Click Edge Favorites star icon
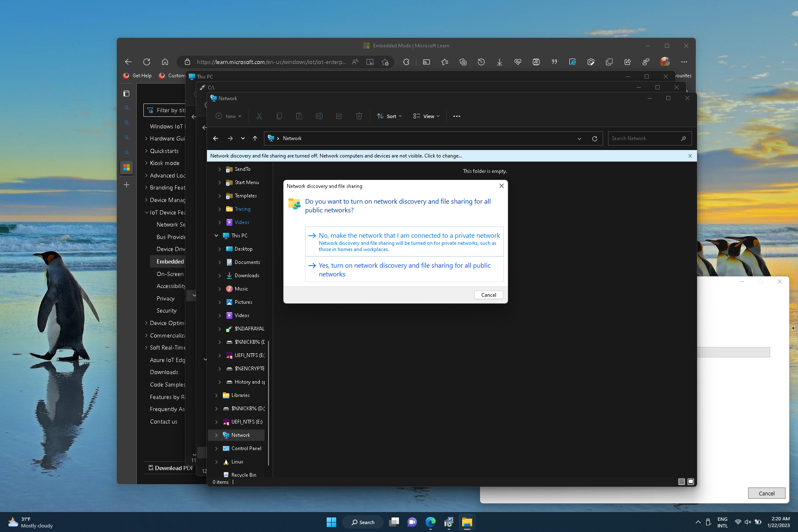The image size is (798, 532). [x=445, y=62]
